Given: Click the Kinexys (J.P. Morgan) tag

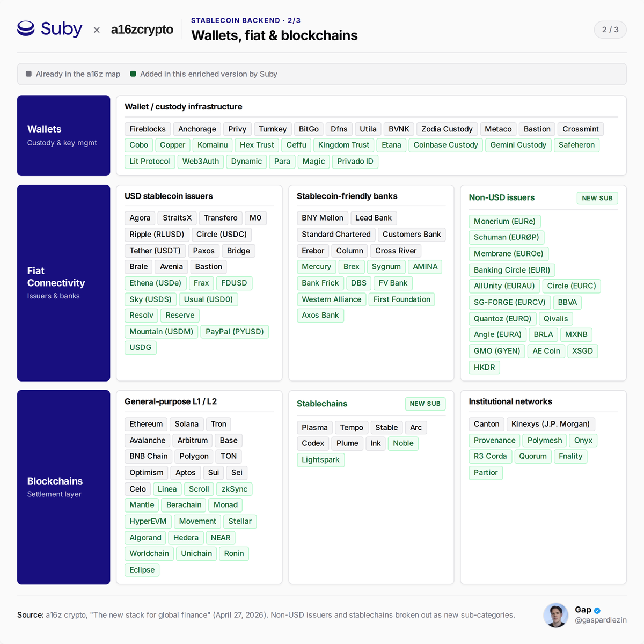Looking at the screenshot, I should tap(551, 424).
